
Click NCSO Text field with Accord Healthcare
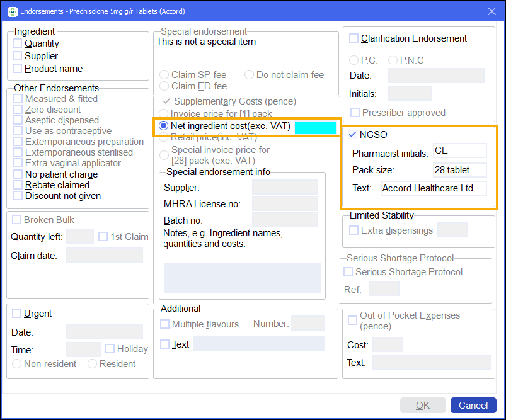tap(434, 188)
